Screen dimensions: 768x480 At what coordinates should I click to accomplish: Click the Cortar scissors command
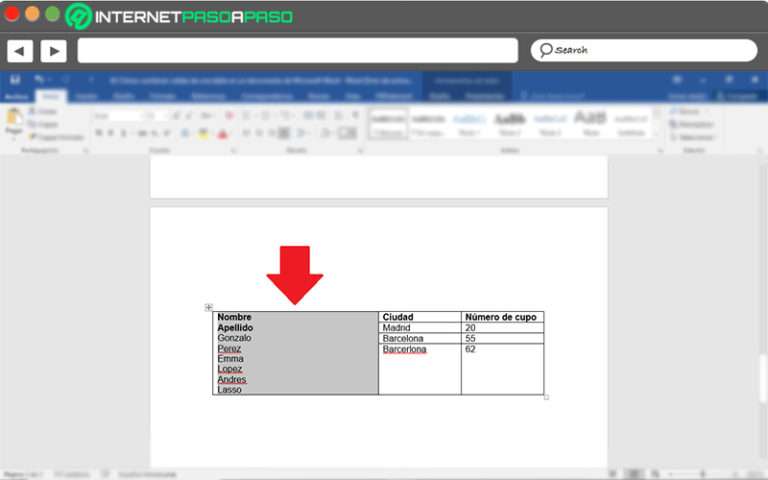42,112
